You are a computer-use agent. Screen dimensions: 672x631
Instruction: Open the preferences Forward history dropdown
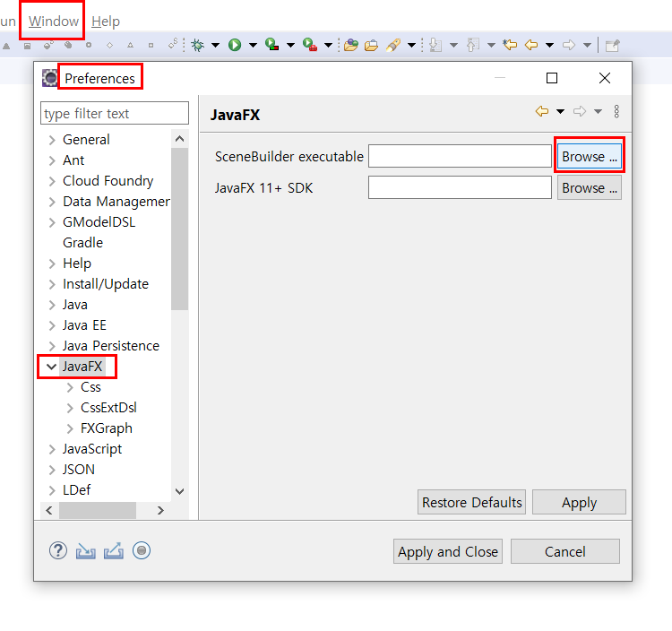pyautogui.click(x=598, y=111)
